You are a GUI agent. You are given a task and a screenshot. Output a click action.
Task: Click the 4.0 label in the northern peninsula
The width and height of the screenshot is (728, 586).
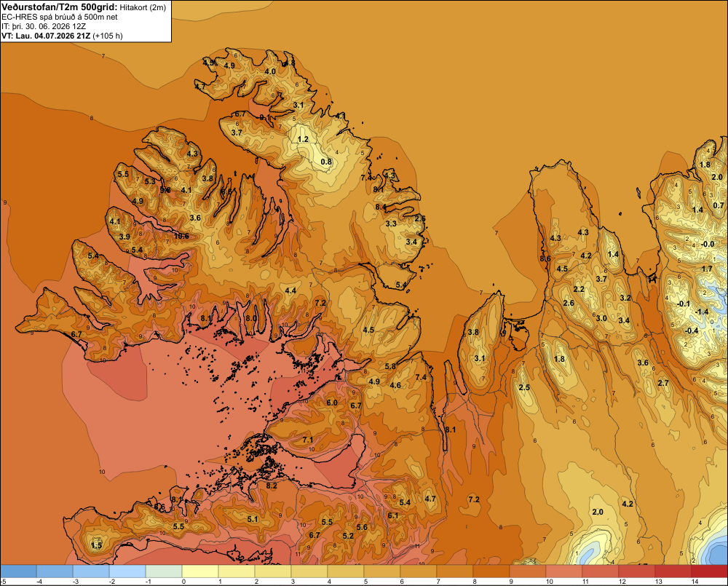270,71
